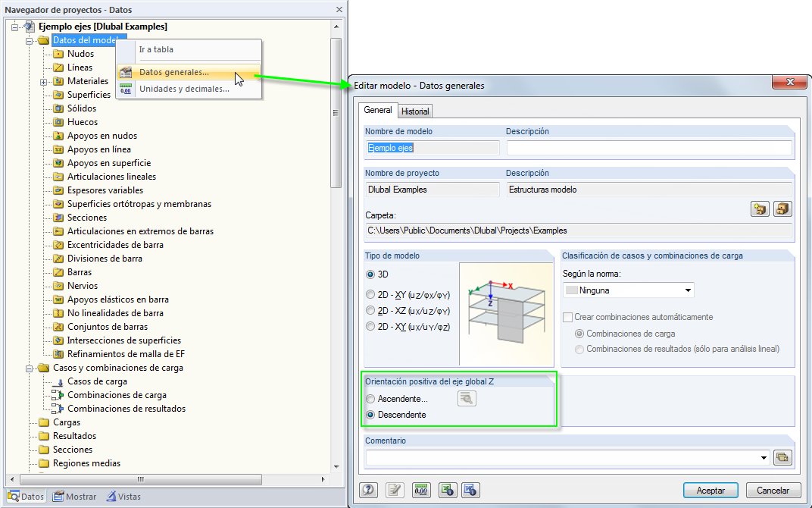Click the Cancelar button

tap(773, 491)
